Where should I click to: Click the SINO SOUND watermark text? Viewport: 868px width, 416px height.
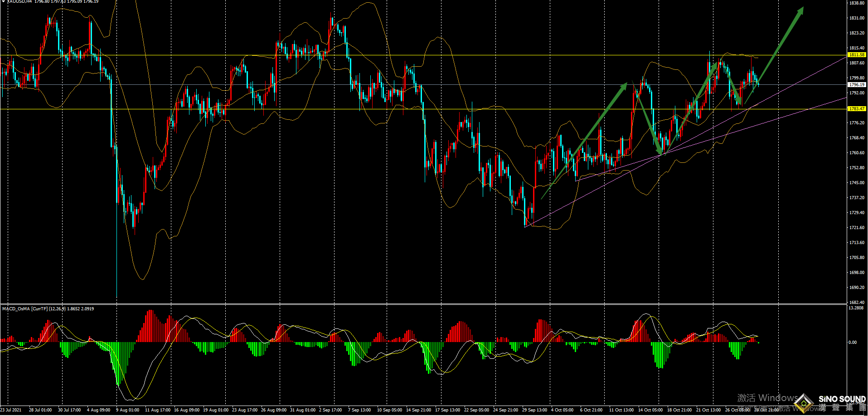tap(842, 399)
